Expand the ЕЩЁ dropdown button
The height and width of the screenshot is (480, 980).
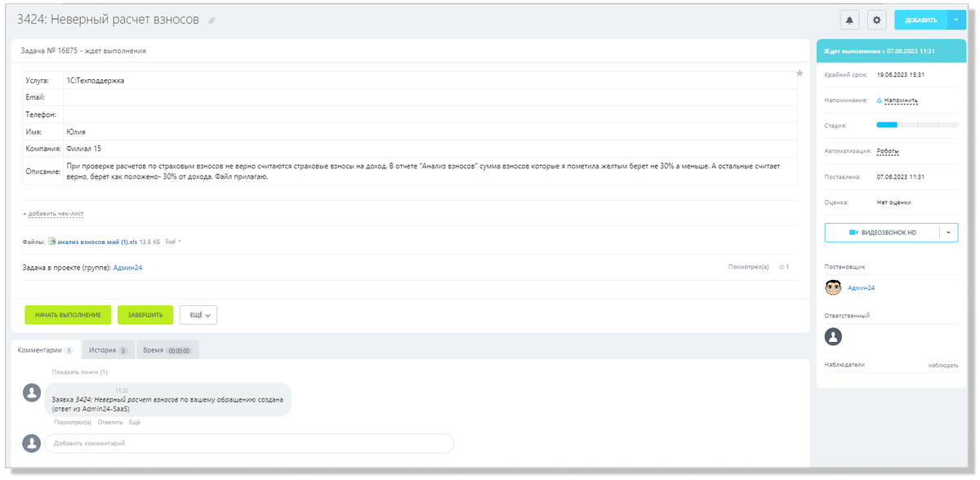pyautogui.click(x=198, y=315)
